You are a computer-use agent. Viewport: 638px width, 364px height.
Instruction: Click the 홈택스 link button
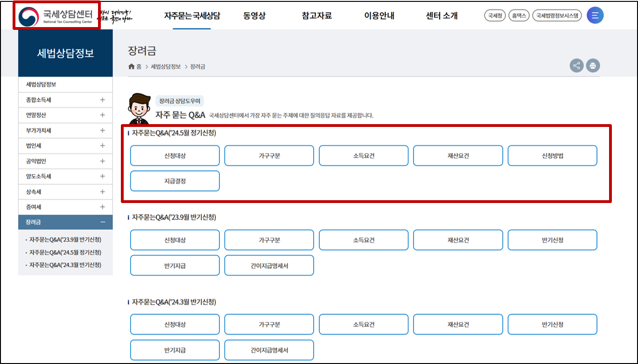click(x=519, y=15)
